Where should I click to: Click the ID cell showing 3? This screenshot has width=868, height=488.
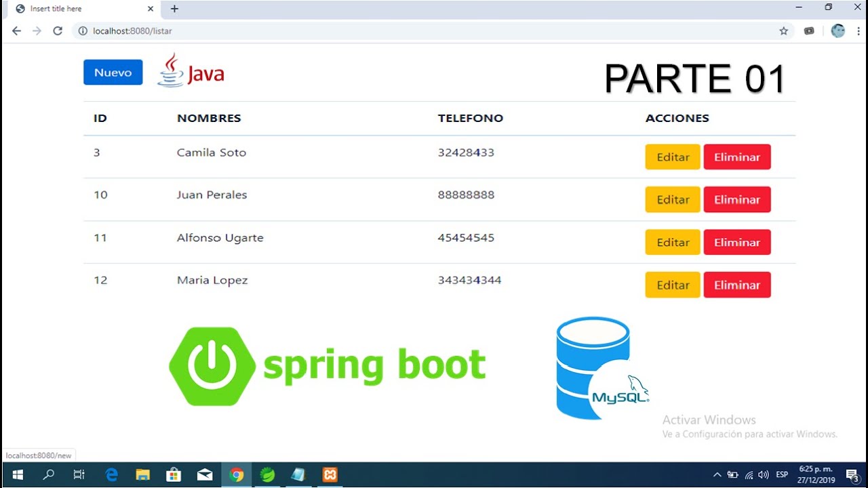[97, 152]
